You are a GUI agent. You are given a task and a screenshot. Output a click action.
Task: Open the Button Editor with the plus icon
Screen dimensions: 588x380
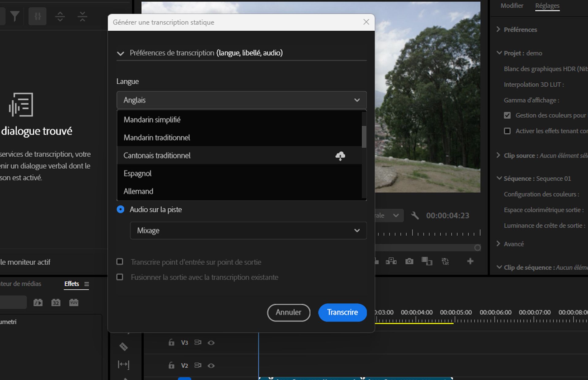[x=471, y=261]
